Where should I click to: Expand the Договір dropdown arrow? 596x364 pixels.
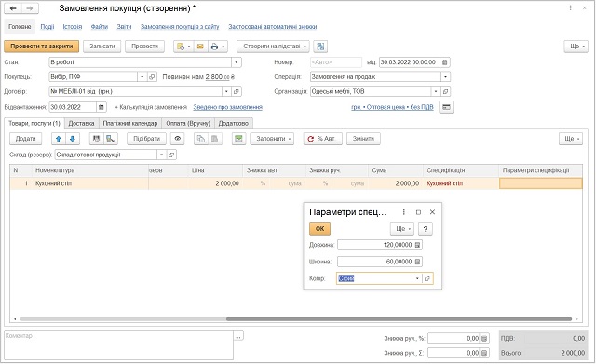(x=226, y=91)
